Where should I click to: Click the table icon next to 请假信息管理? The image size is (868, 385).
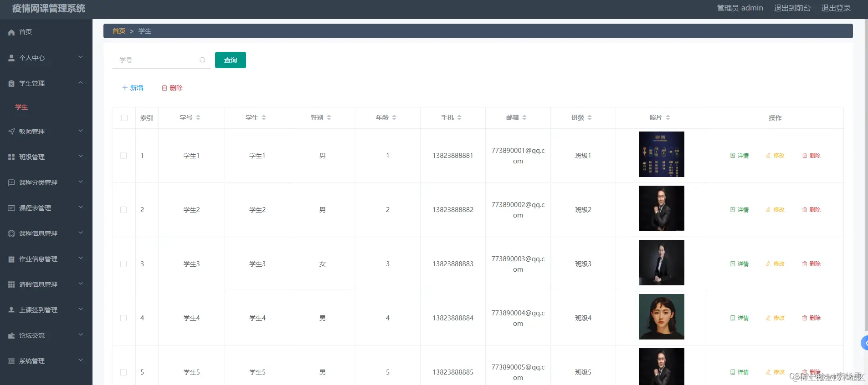(11, 284)
